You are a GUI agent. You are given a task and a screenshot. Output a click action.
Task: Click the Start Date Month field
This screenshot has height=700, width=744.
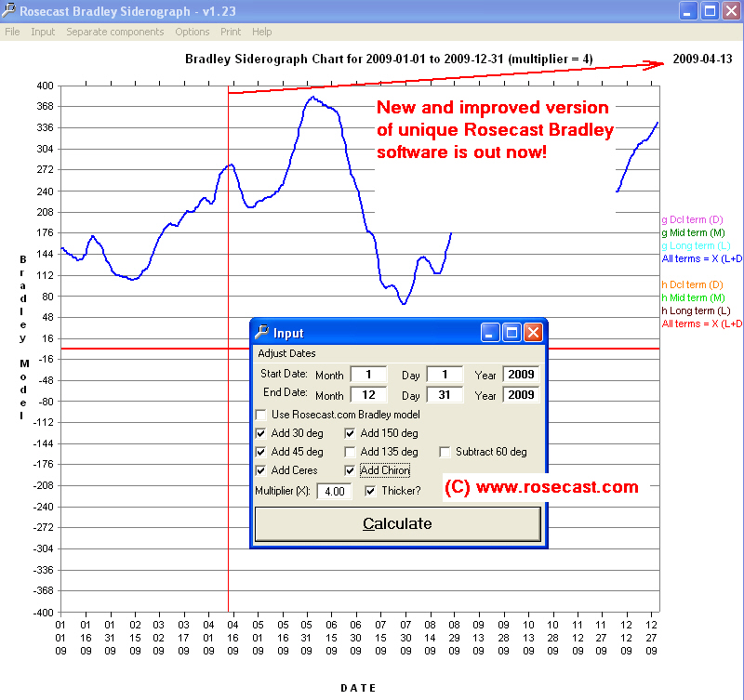(x=368, y=375)
